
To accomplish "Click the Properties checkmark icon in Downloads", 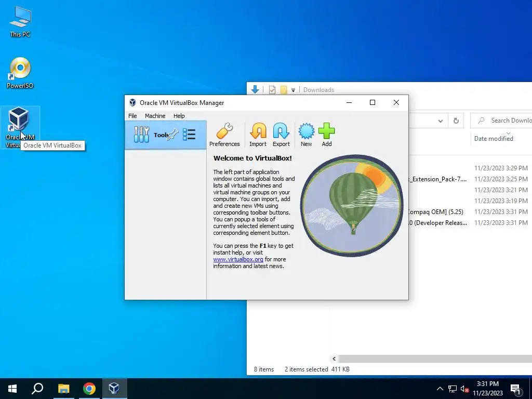I will coord(272,90).
